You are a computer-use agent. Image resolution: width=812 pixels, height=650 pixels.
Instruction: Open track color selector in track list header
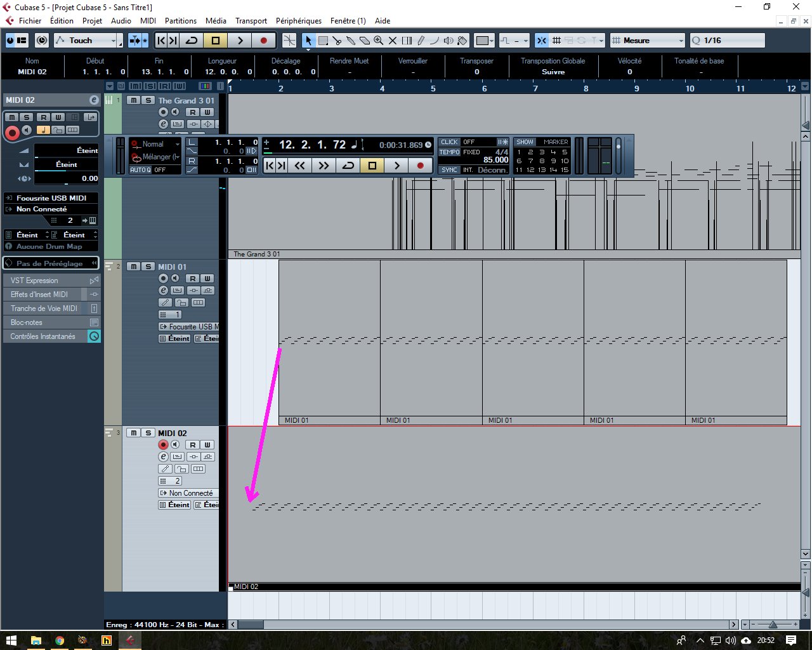point(206,86)
